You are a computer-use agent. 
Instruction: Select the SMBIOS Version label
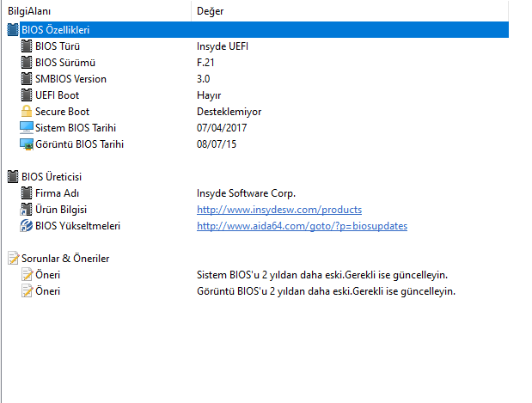pyautogui.click(x=71, y=79)
